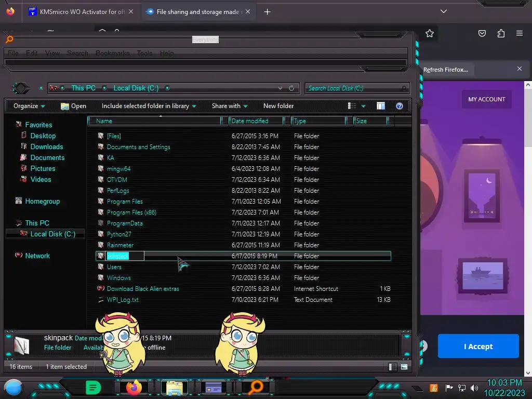This screenshot has width=532, height=399.
Task: Click the Action Center flag tray icon
Action: (449, 388)
